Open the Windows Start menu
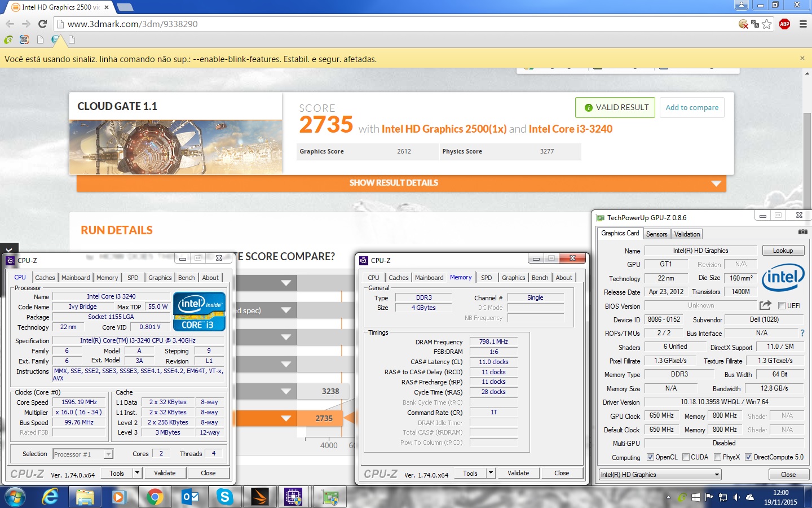The image size is (812, 508). coord(15,497)
